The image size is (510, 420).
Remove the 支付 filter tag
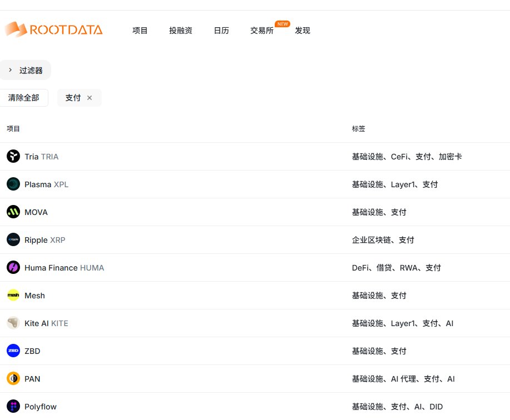point(90,98)
